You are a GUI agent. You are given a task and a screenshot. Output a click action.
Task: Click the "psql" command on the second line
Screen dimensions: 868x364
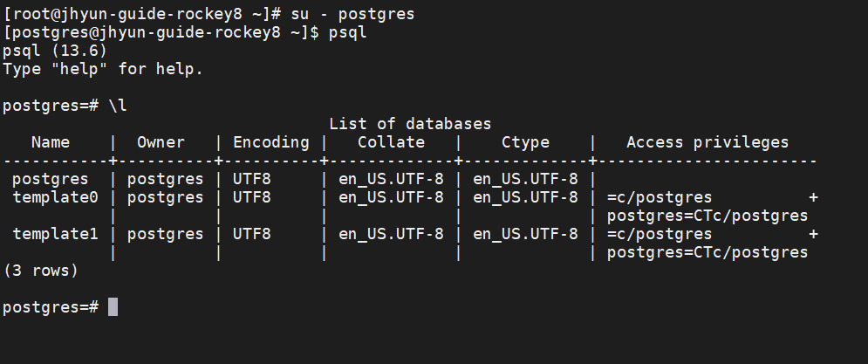pyautogui.click(x=348, y=32)
